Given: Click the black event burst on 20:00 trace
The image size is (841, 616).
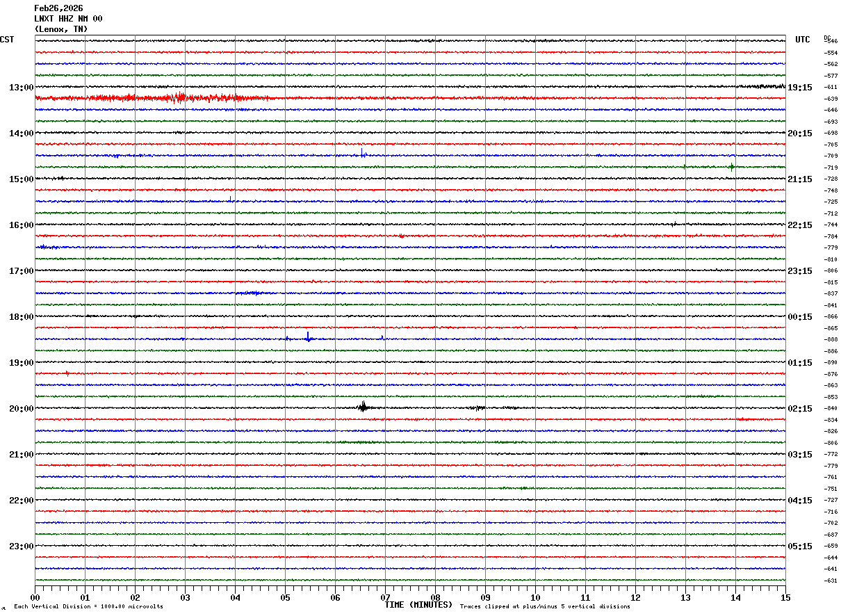Looking at the screenshot, I should tap(364, 407).
